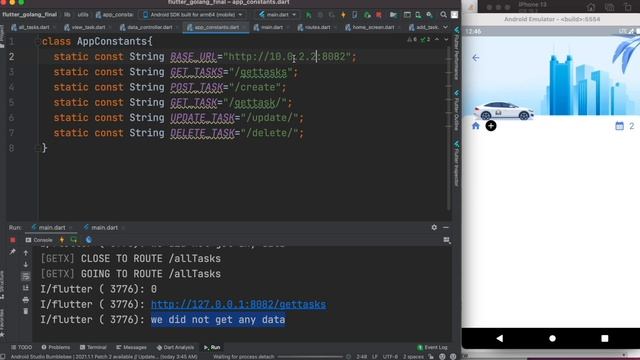Click emulator back arrow in the app
Image resolution: width=640 pixels, height=360 pixels.
[x=476, y=58]
